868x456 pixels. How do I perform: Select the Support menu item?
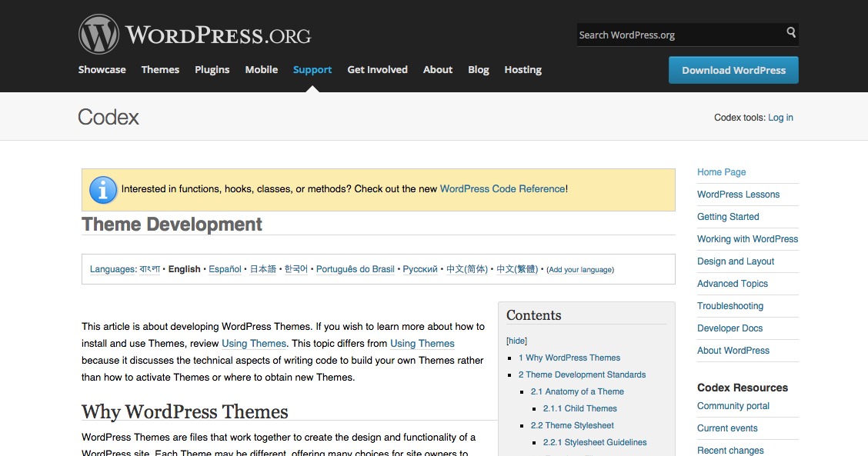pyautogui.click(x=312, y=70)
